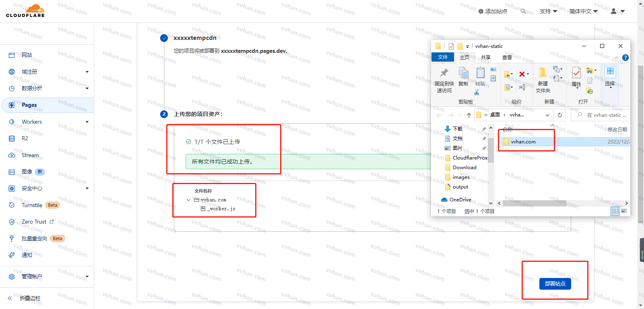Image resolution: width=644 pixels, height=309 pixels.
Task: Click the Explorer refresh button
Action: [559, 115]
